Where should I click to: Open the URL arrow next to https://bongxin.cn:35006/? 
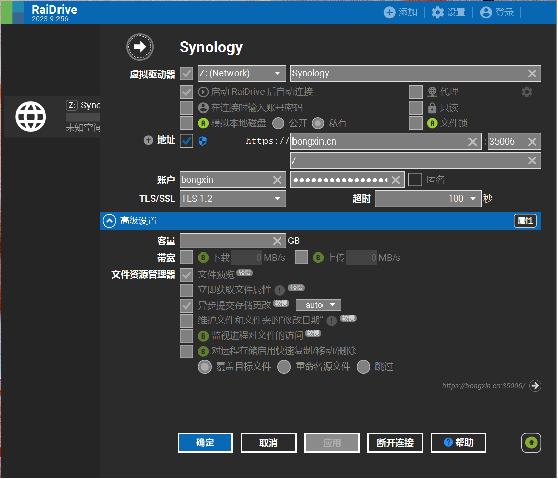tap(535, 385)
